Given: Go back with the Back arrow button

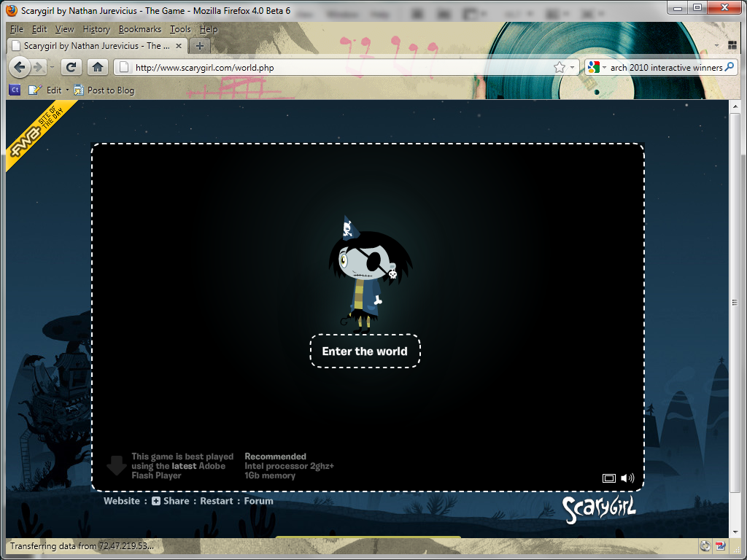Looking at the screenshot, I should pyautogui.click(x=20, y=67).
